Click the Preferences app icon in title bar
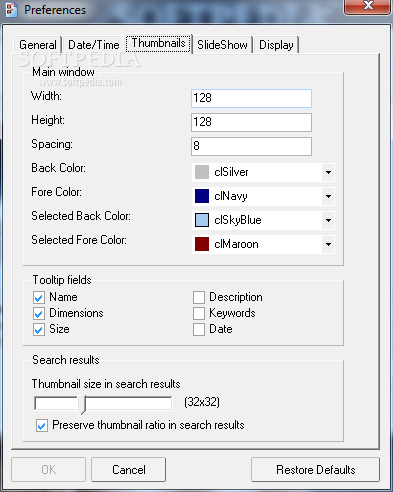 [11, 9]
